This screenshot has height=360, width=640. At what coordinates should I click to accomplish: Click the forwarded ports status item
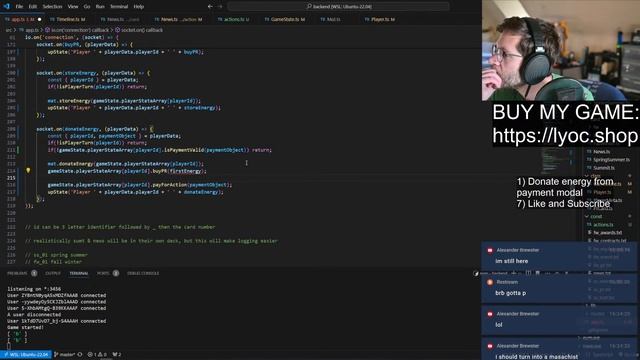pos(117,354)
